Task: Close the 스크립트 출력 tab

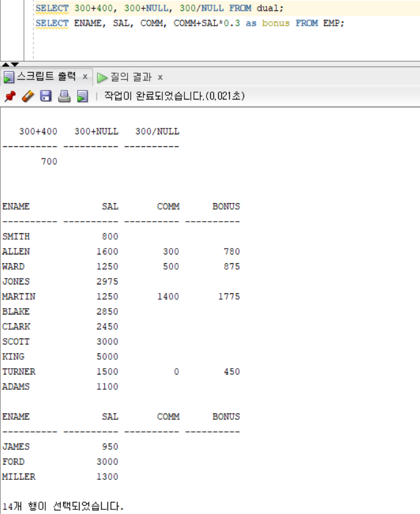Action: [x=84, y=77]
